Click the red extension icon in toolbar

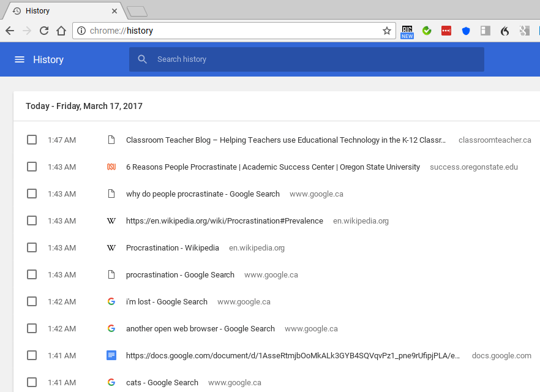tap(446, 31)
